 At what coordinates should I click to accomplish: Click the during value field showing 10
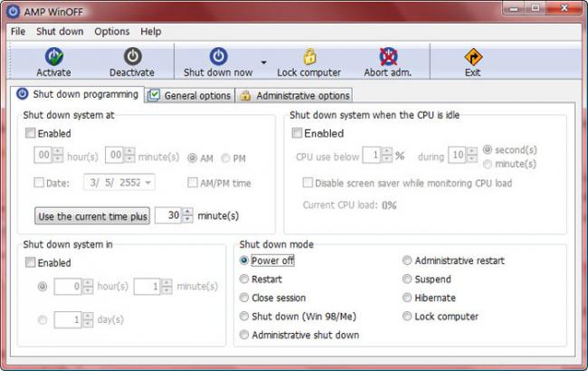(458, 155)
